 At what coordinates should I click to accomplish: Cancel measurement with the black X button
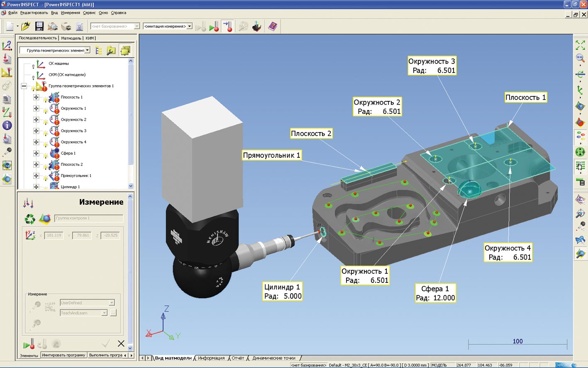pos(121,343)
